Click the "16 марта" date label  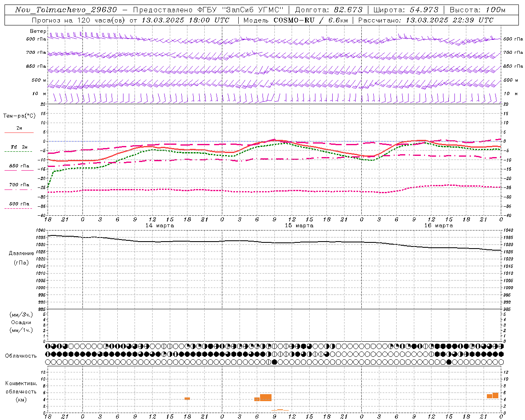pyautogui.click(x=438, y=226)
